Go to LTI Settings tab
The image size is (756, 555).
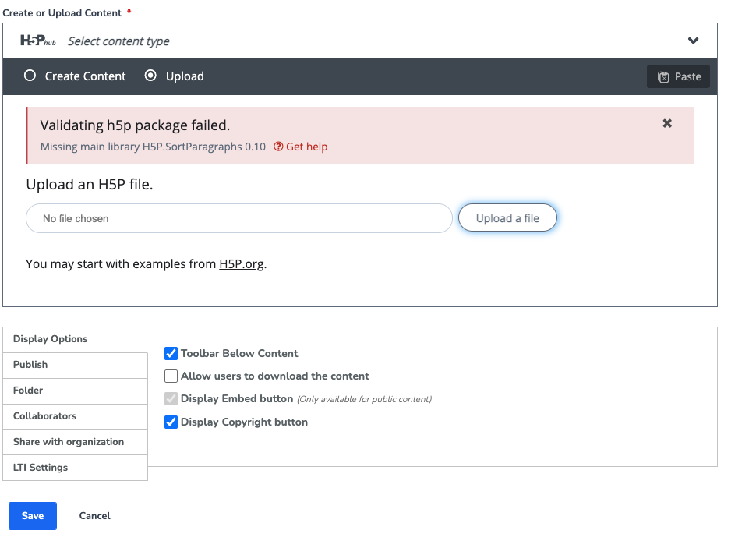76,468
